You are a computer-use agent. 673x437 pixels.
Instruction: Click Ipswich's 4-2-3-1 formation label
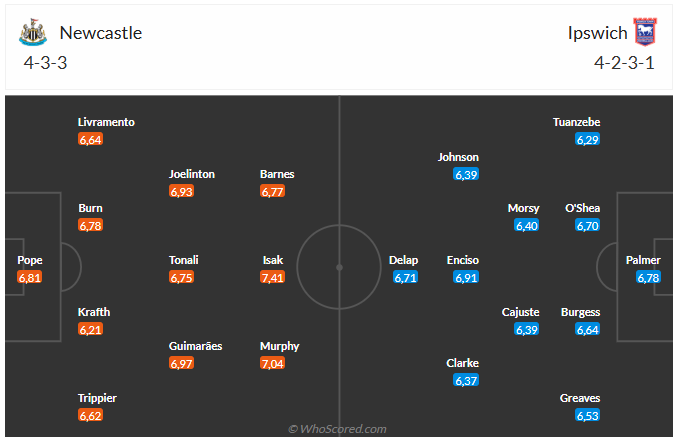624,62
